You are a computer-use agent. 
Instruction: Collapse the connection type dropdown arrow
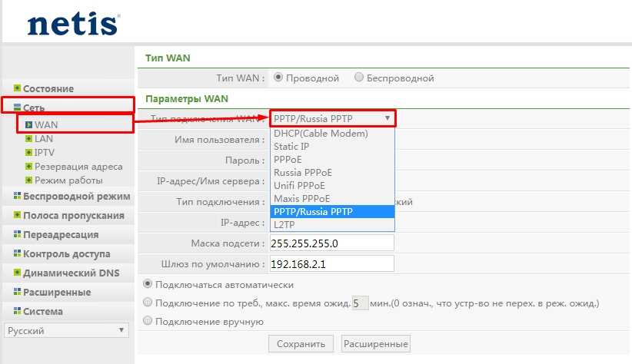tap(387, 118)
